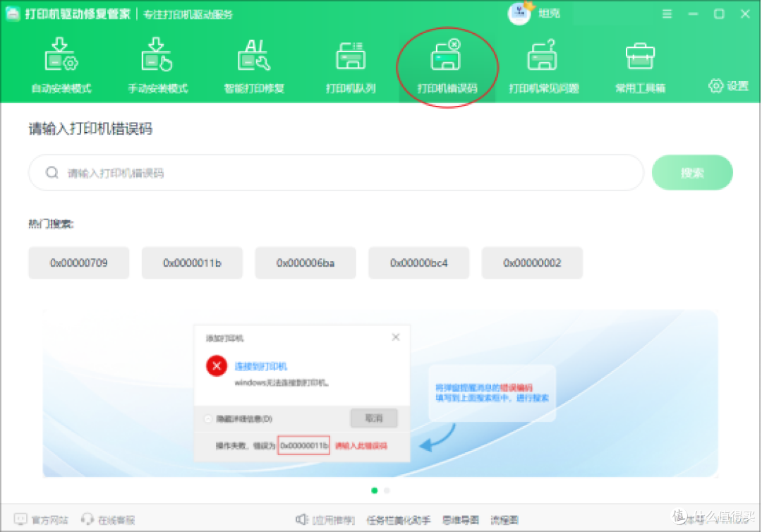
Task: Click the user avatar icon
Action: [x=519, y=13]
